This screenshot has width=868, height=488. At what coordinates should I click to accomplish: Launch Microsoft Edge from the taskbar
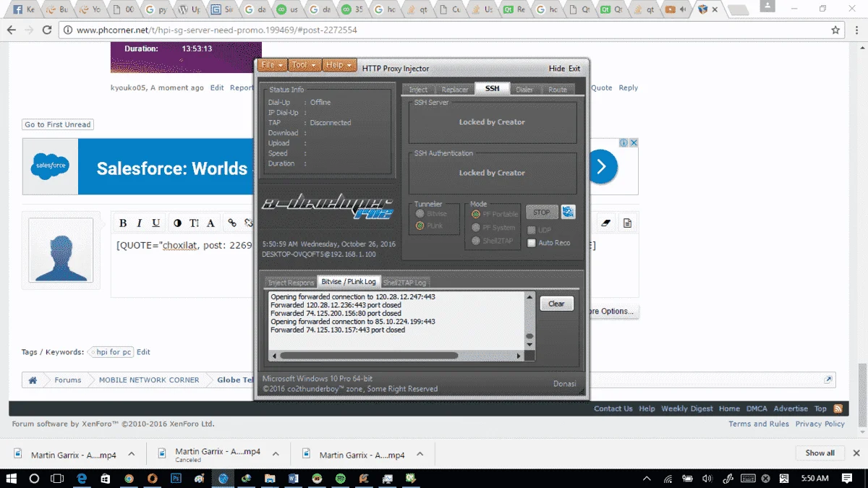(x=82, y=478)
